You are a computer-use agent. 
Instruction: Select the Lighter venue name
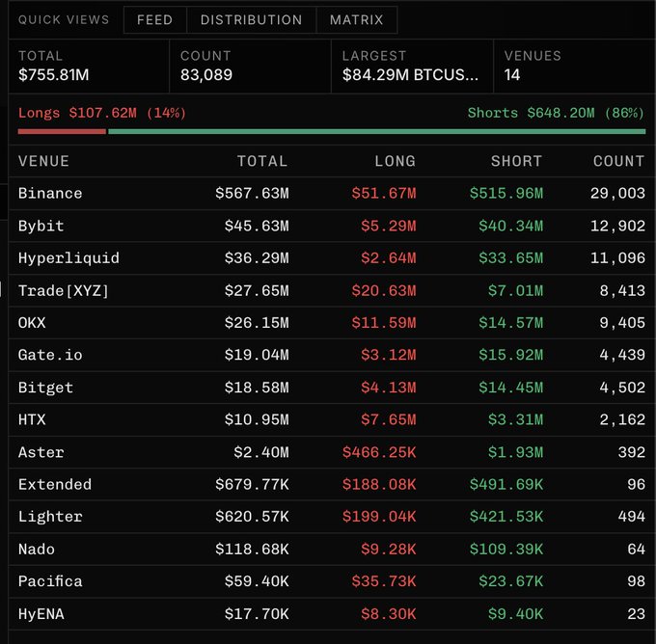[50, 517]
